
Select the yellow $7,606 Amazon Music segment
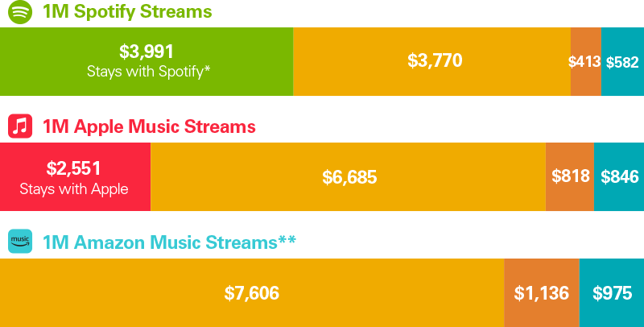click(251, 293)
